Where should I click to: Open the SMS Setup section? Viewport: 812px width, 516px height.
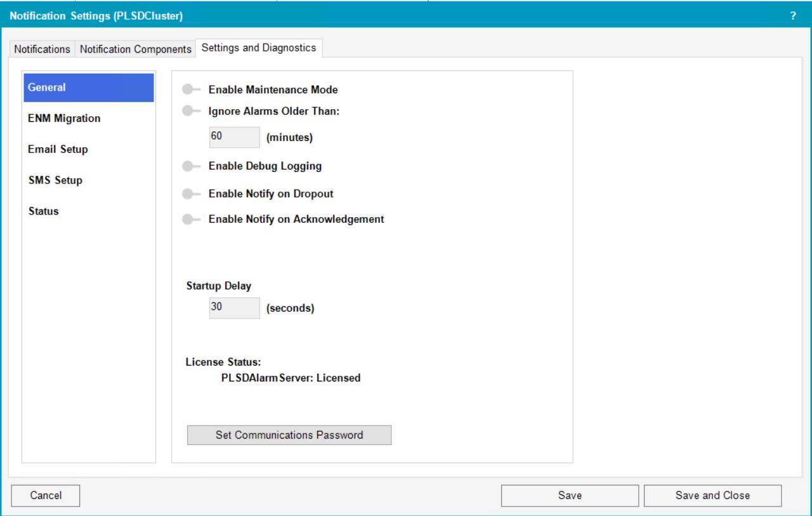point(55,180)
